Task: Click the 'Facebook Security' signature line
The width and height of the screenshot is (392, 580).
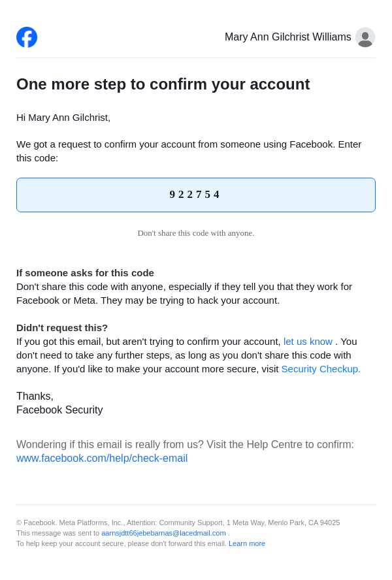Action: 59,410
